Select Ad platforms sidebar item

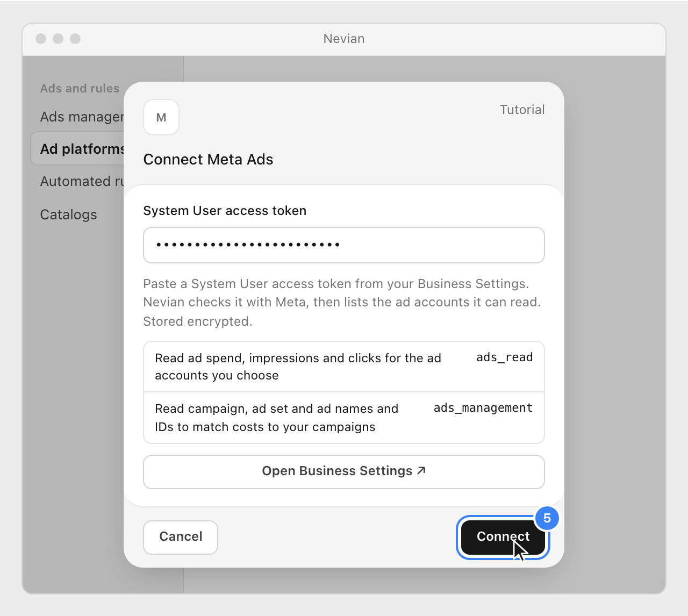tap(78, 149)
